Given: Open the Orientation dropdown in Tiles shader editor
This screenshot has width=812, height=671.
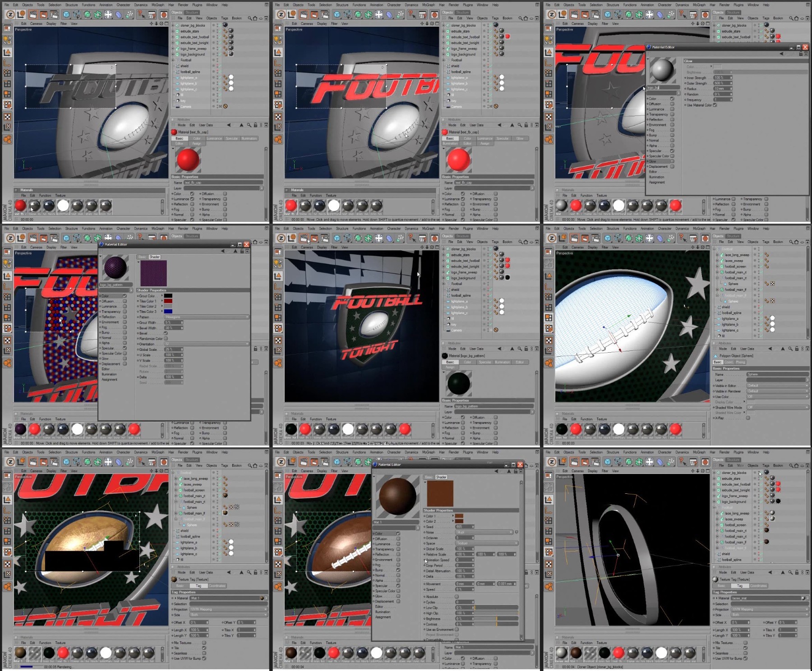Looking at the screenshot, I should click(x=207, y=344).
